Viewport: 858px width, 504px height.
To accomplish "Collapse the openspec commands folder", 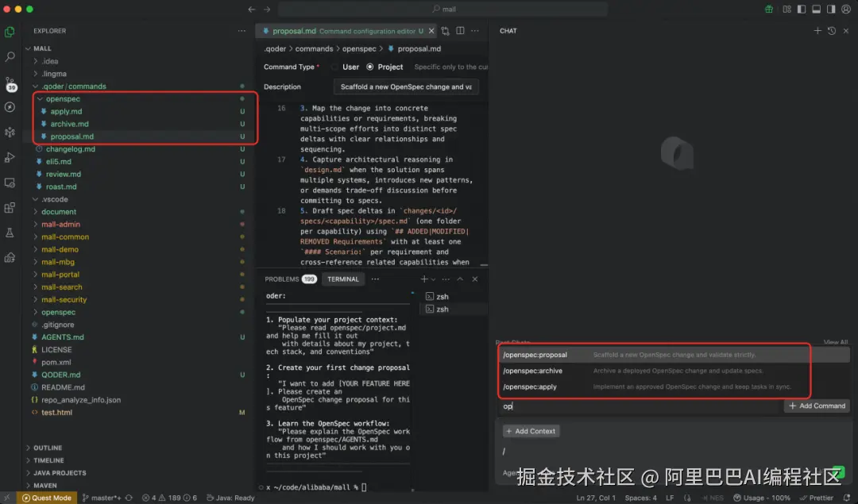I will coord(40,99).
